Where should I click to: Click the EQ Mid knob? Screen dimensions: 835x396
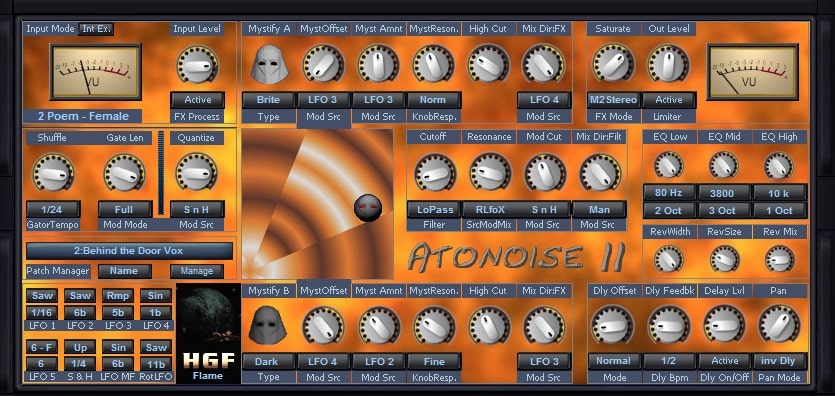tap(724, 165)
